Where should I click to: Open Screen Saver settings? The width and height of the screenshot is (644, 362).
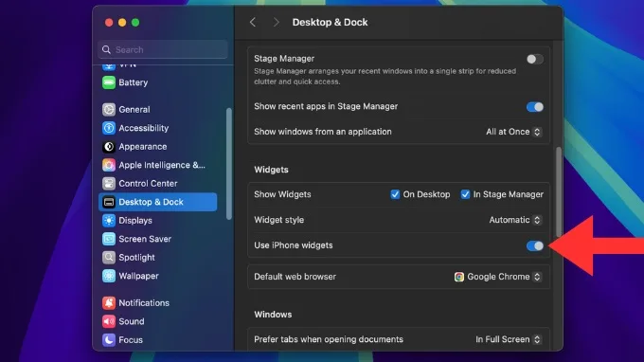click(x=158, y=239)
